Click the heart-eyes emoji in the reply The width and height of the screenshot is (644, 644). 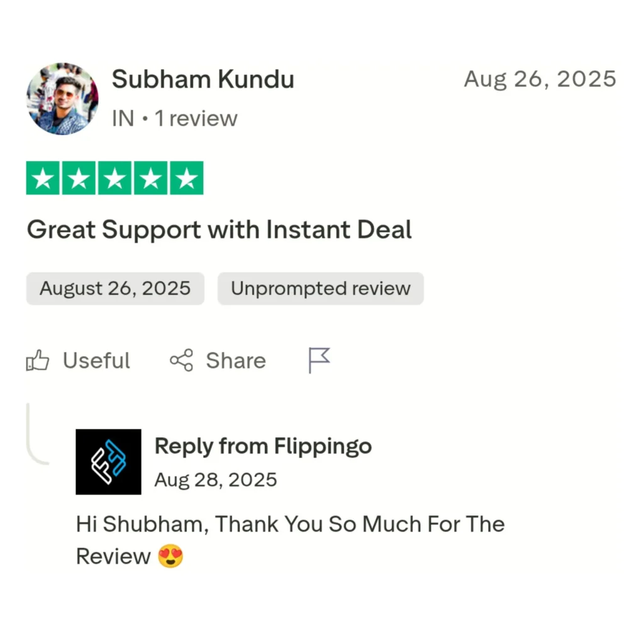tap(170, 557)
